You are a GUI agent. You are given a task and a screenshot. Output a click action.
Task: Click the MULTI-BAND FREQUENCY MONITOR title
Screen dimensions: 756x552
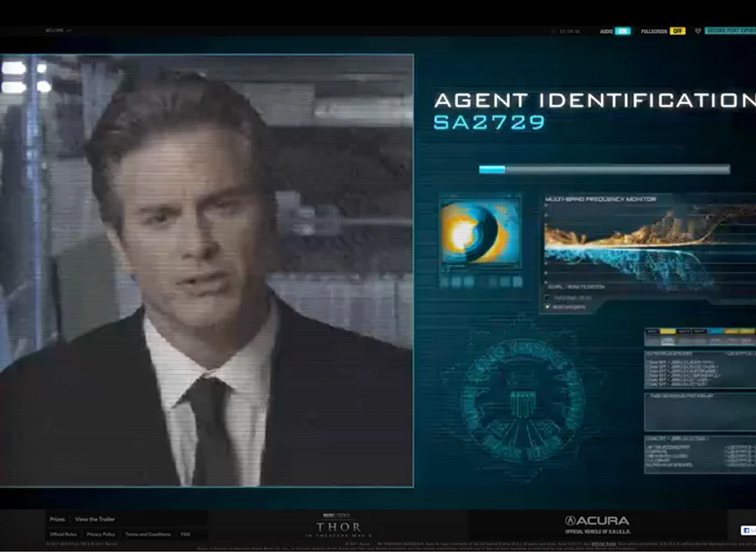click(x=600, y=199)
